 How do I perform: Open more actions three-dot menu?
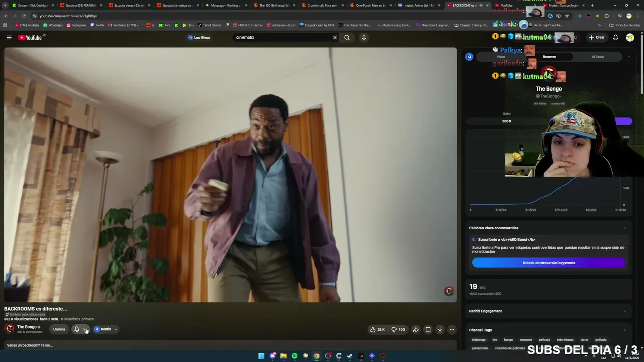coord(452,330)
